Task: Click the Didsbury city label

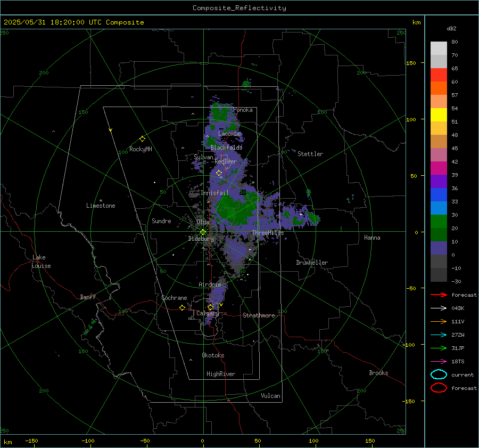Action: point(201,239)
